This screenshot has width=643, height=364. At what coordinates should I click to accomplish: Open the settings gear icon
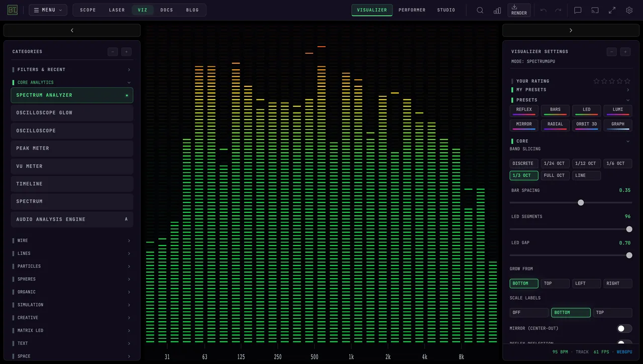pos(629,10)
